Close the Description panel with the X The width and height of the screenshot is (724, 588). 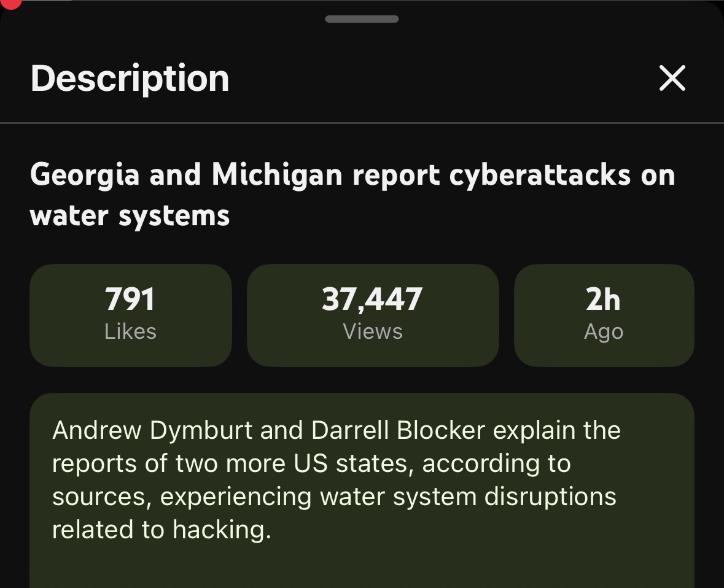(x=672, y=78)
